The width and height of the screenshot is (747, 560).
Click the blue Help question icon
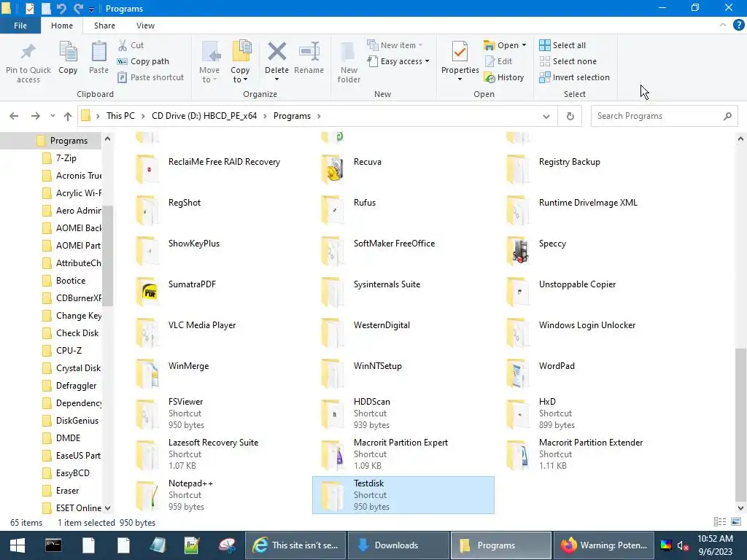click(x=738, y=26)
